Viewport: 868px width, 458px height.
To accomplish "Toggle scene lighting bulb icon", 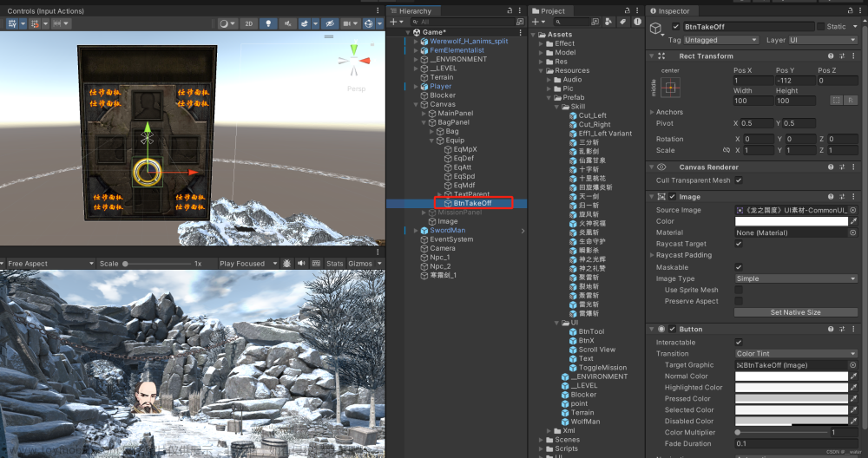I will (x=268, y=23).
